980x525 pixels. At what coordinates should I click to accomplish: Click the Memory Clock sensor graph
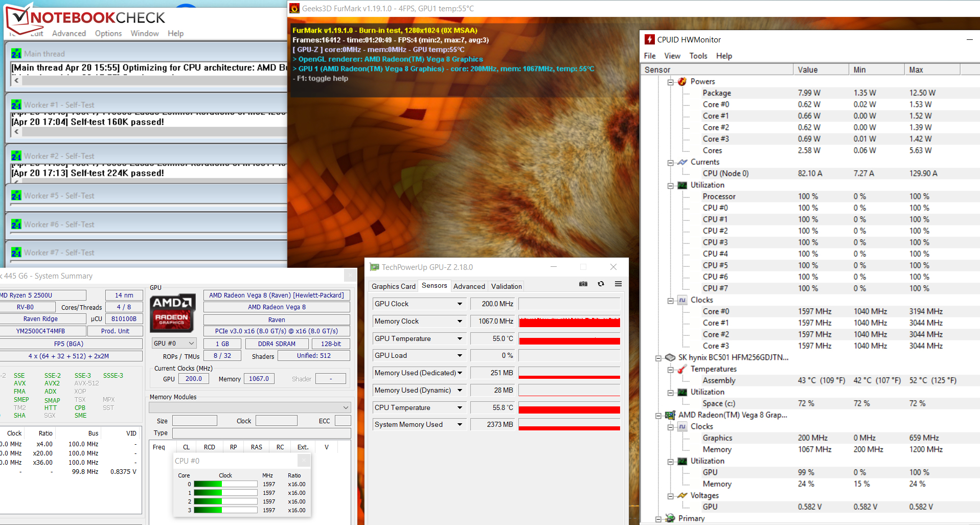(569, 321)
